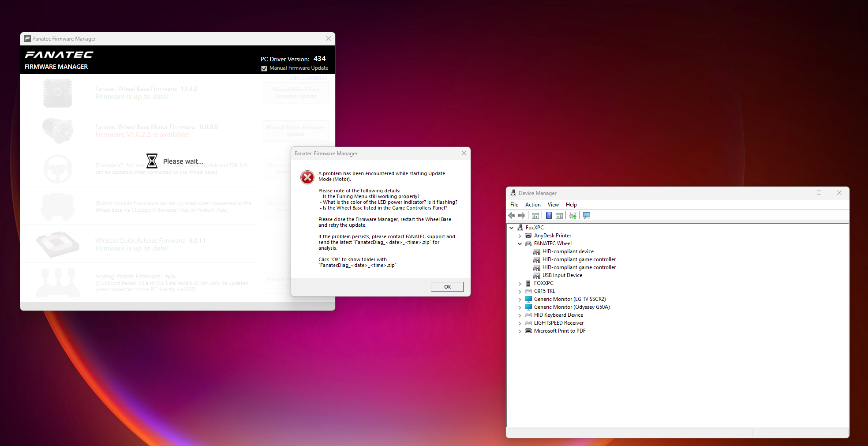Select the USB Input Device icon

(x=537, y=275)
